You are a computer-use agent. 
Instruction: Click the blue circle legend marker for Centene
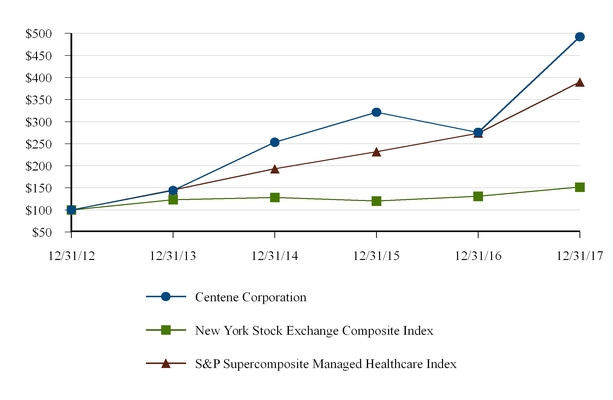(166, 296)
